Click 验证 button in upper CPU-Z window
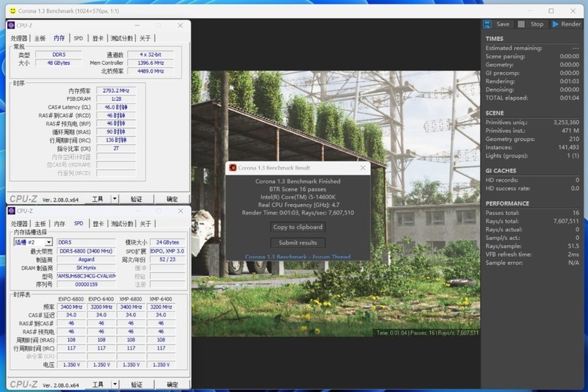 tap(137, 199)
